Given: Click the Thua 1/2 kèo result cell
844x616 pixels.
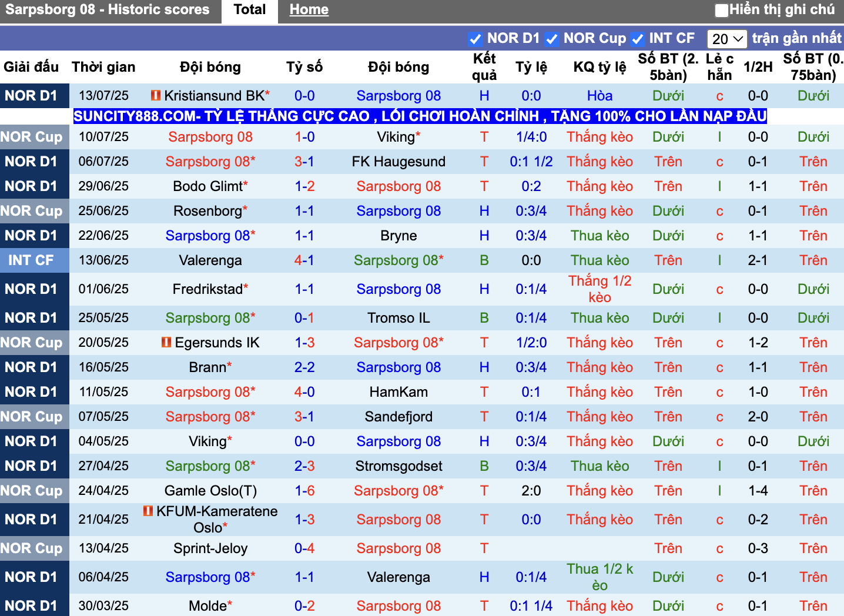Looking at the screenshot, I should [x=599, y=577].
